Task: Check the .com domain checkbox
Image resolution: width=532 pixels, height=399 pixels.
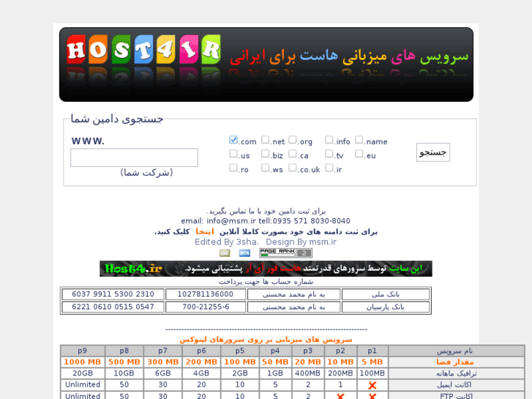Action: 233,140
